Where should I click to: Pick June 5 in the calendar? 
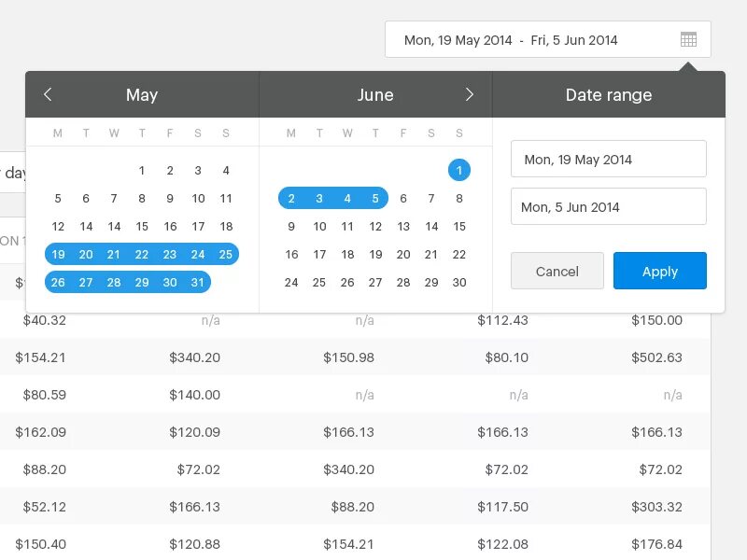(x=375, y=198)
